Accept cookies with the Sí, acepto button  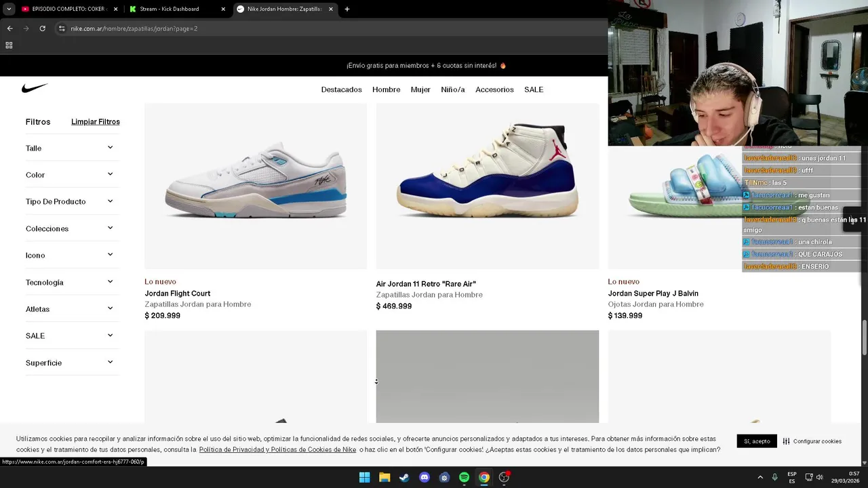757,441
